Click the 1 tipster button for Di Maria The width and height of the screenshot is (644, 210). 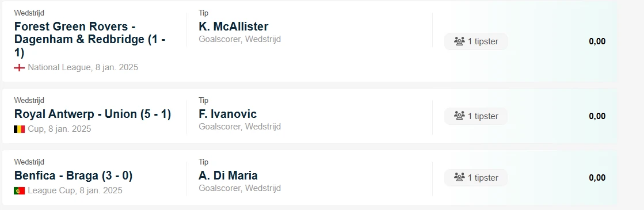coord(476,178)
